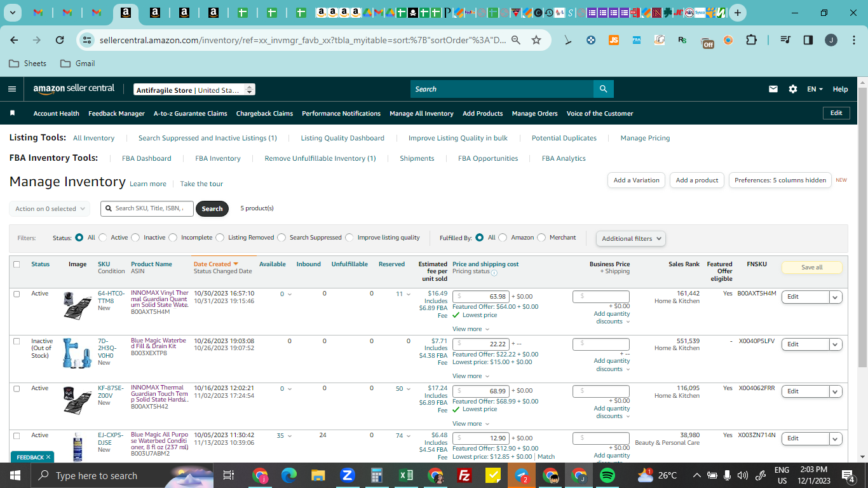The width and height of the screenshot is (868, 488).
Task: Select the Status All radio button
Action: click(79, 238)
